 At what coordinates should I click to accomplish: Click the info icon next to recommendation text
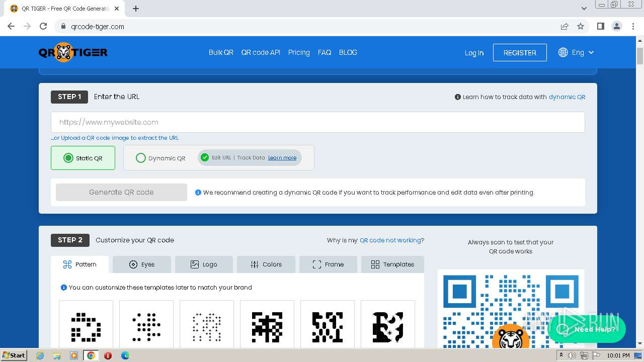click(x=198, y=192)
